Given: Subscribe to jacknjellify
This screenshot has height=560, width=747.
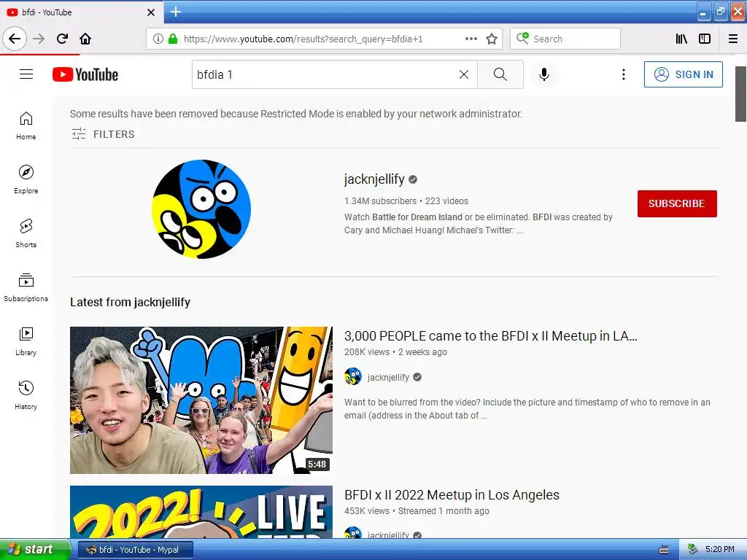Looking at the screenshot, I should 677,203.
